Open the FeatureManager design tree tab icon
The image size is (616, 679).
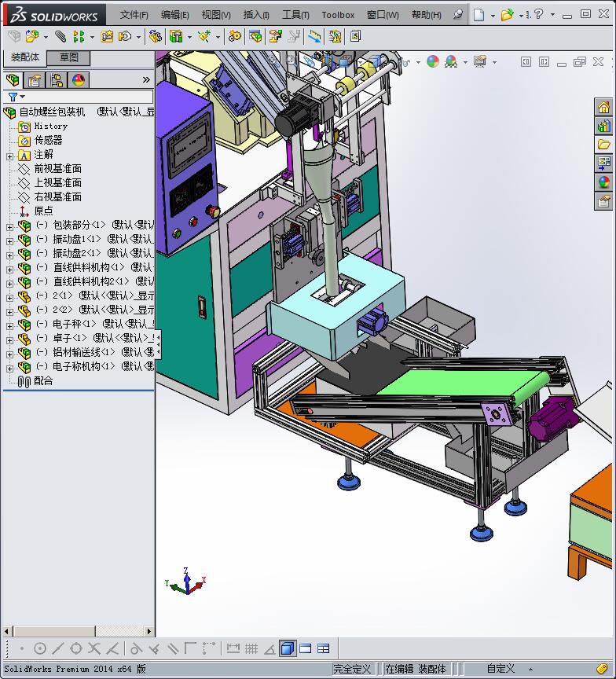(x=13, y=80)
